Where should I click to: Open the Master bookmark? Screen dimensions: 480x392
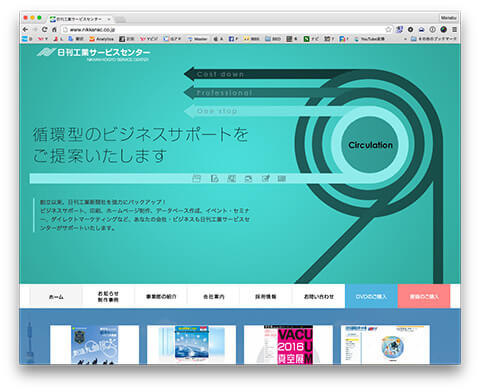coord(197,39)
